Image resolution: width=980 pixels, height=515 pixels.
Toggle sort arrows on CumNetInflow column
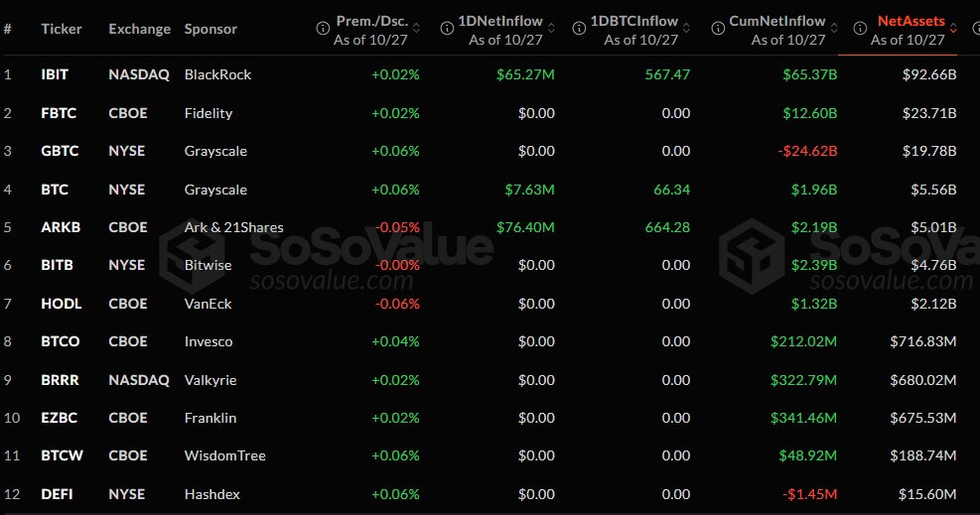[x=834, y=29]
